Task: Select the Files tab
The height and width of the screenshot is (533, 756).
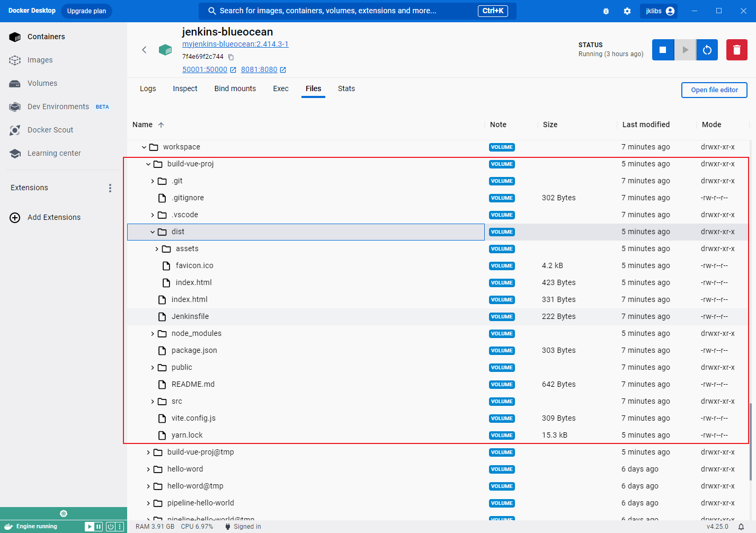Action: (314, 88)
